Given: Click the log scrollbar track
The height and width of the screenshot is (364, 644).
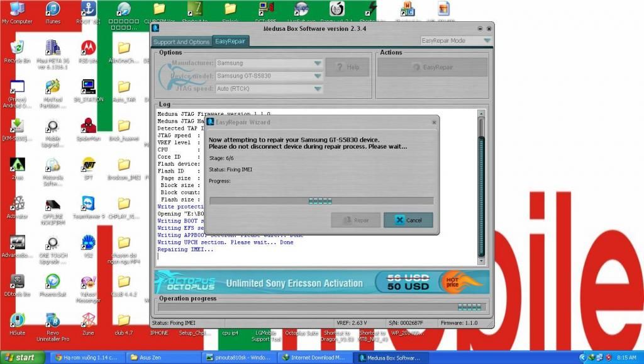Looking at the screenshot, I should click(482, 187).
